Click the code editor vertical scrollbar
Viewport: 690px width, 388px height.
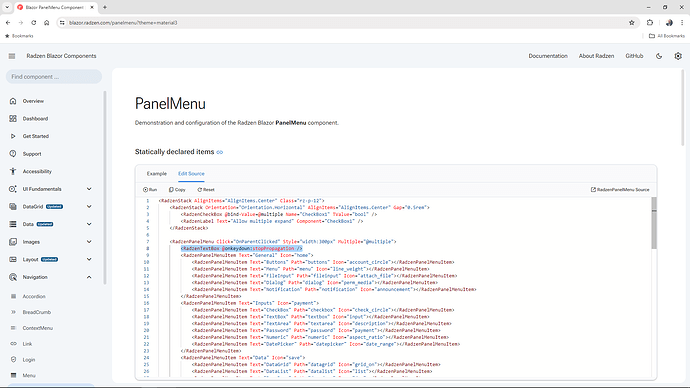pyautogui.click(x=654, y=223)
